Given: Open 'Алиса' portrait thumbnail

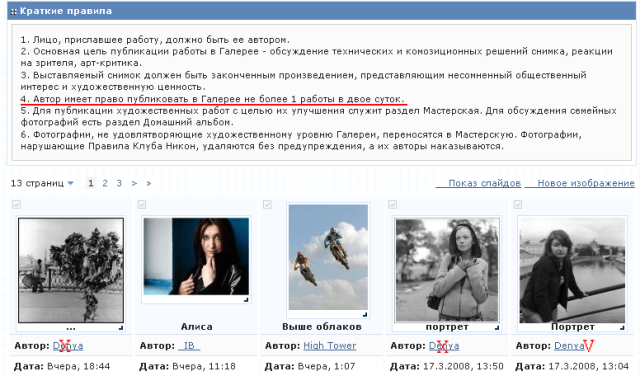Looking at the screenshot, I should click(196, 256).
